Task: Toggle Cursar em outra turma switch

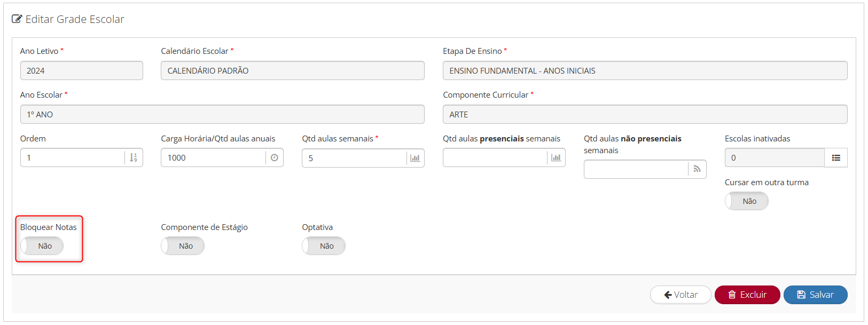Action: (x=746, y=201)
